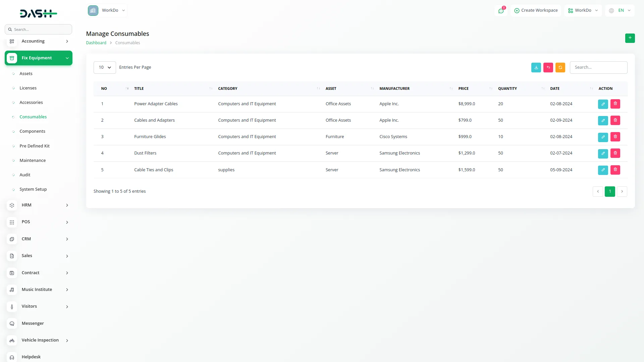The width and height of the screenshot is (644, 362).
Task: Open the chat messages icon in header
Action: pyautogui.click(x=501, y=11)
